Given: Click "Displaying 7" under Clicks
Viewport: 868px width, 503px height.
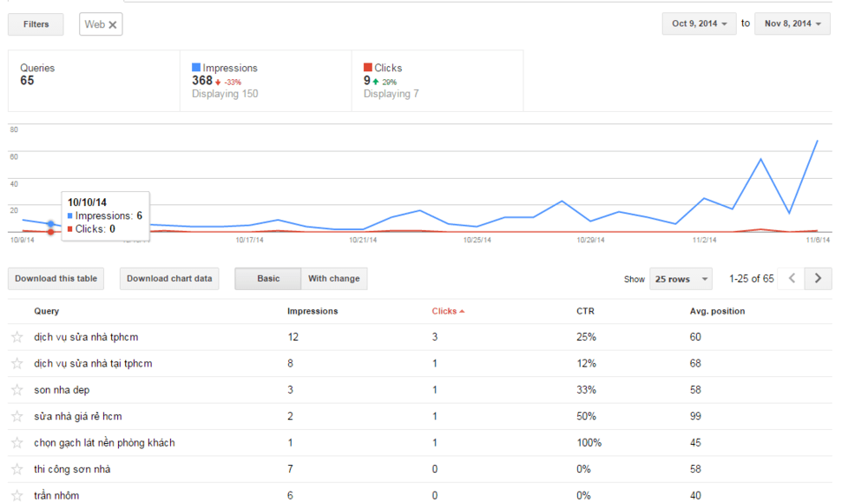Looking at the screenshot, I should click(x=391, y=94).
